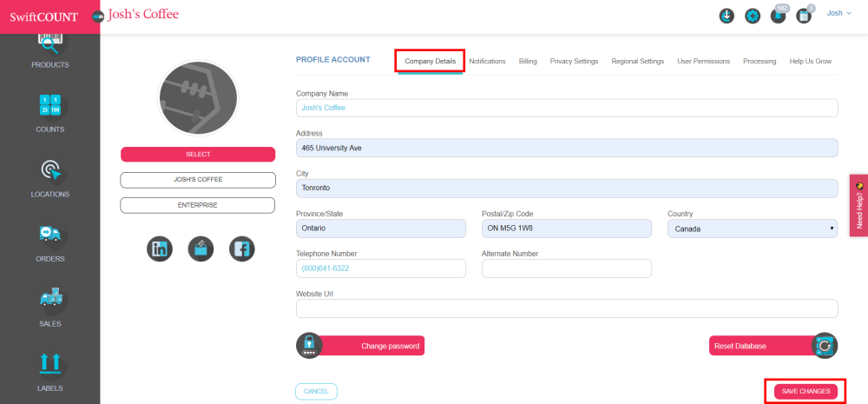Open the Privacy Settings tab

(574, 62)
